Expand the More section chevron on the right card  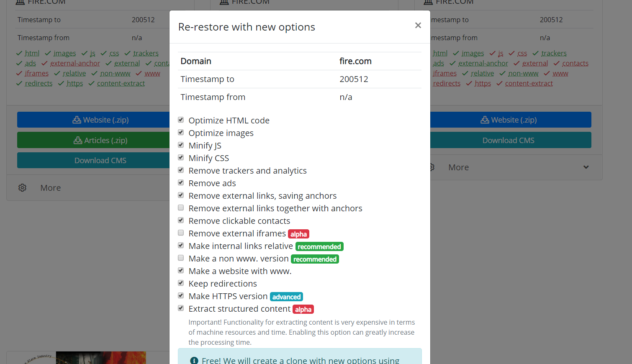pyautogui.click(x=586, y=167)
